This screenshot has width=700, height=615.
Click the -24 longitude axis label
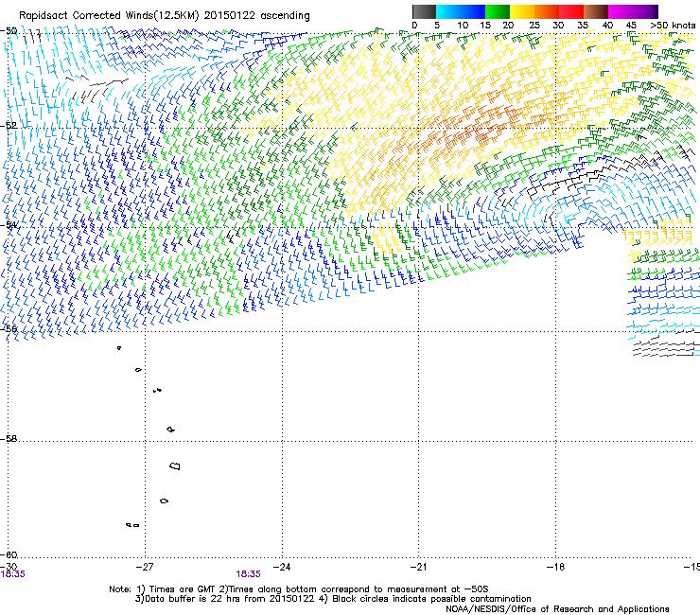click(282, 567)
